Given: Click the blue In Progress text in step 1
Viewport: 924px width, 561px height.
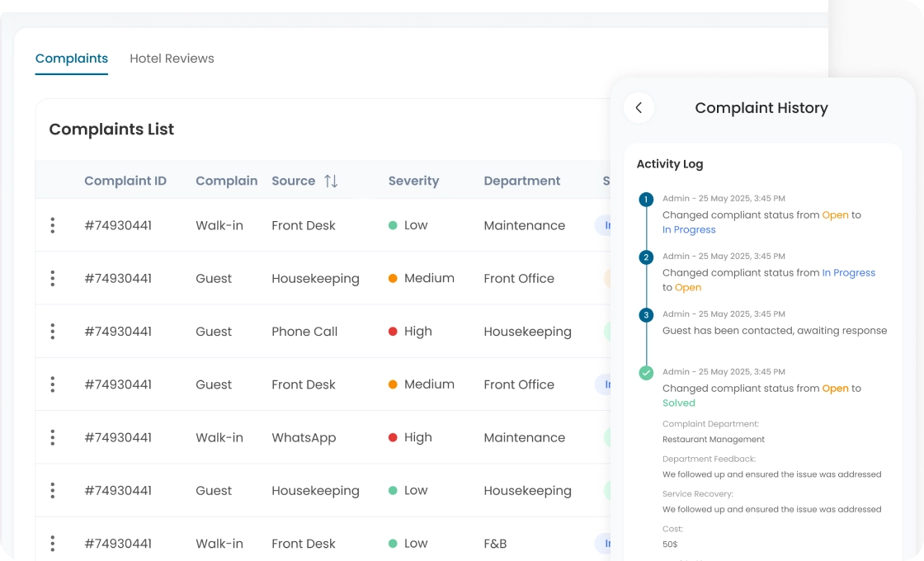Looking at the screenshot, I should pos(689,230).
